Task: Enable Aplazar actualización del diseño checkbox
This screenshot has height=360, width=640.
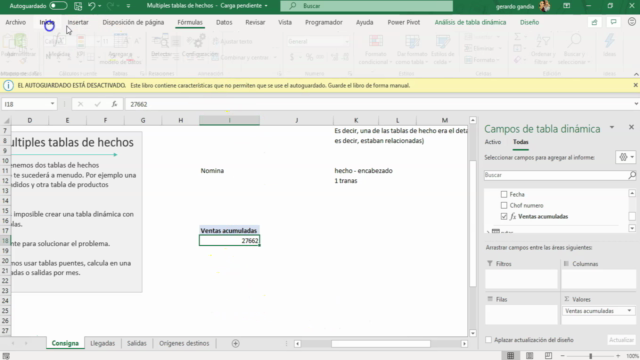Action: 489,340
